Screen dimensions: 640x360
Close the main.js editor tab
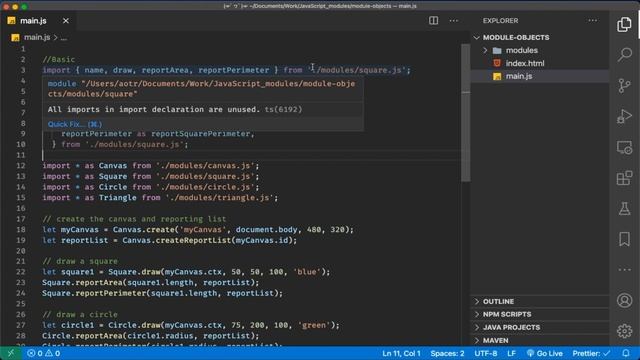pos(66,20)
